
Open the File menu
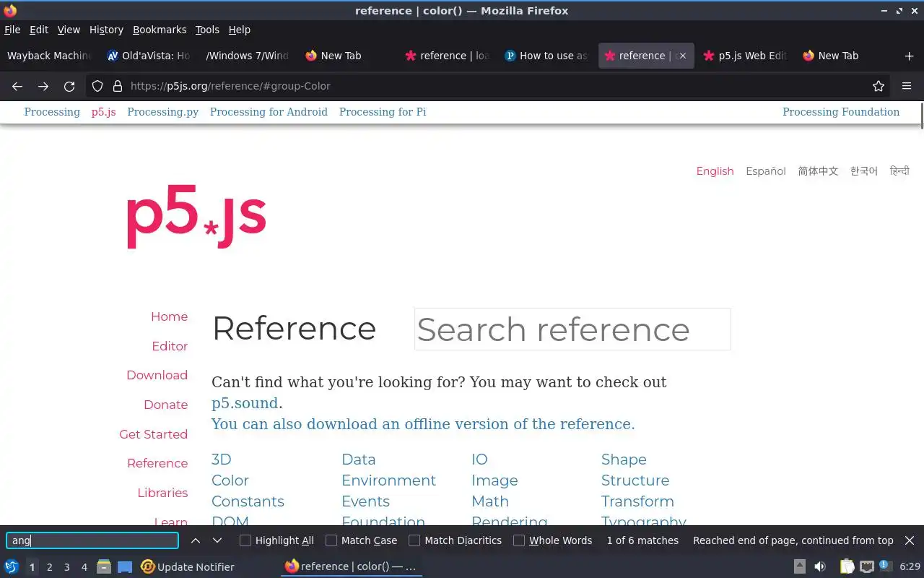12,30
